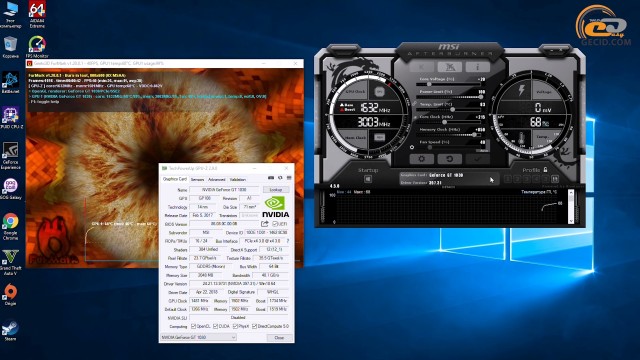Open the Origin desktop icon
The width and height of the screenshot is (640, 360).
coord(11,295)
